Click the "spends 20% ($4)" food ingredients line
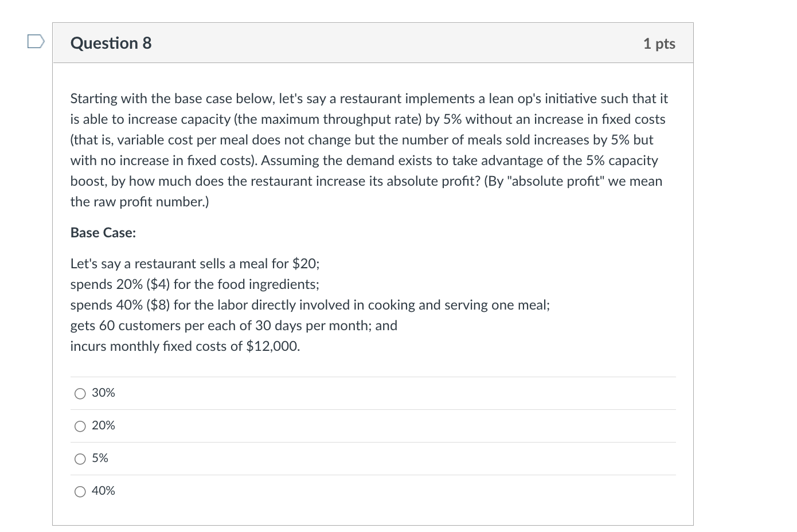This screenshot has height=532, width=797. point(195,284)
